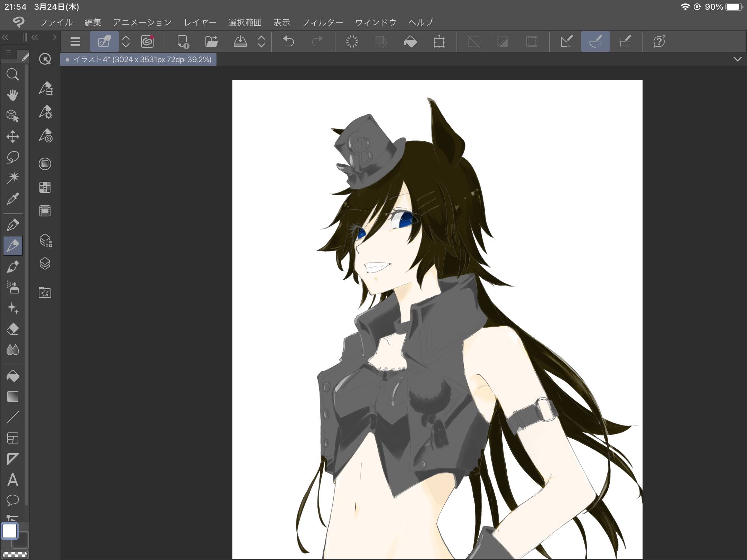
Task: Toggle Snap to ruler icon
Action: [x=566, y=42]
